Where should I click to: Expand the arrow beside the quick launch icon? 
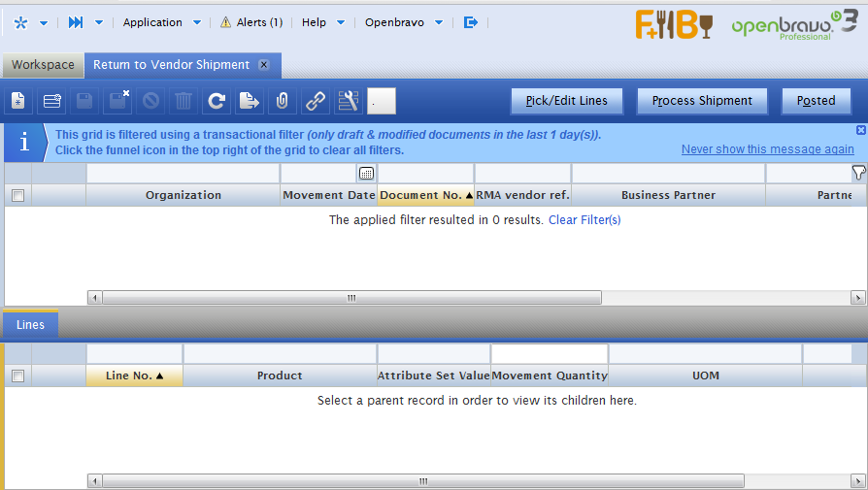(99, 23)
